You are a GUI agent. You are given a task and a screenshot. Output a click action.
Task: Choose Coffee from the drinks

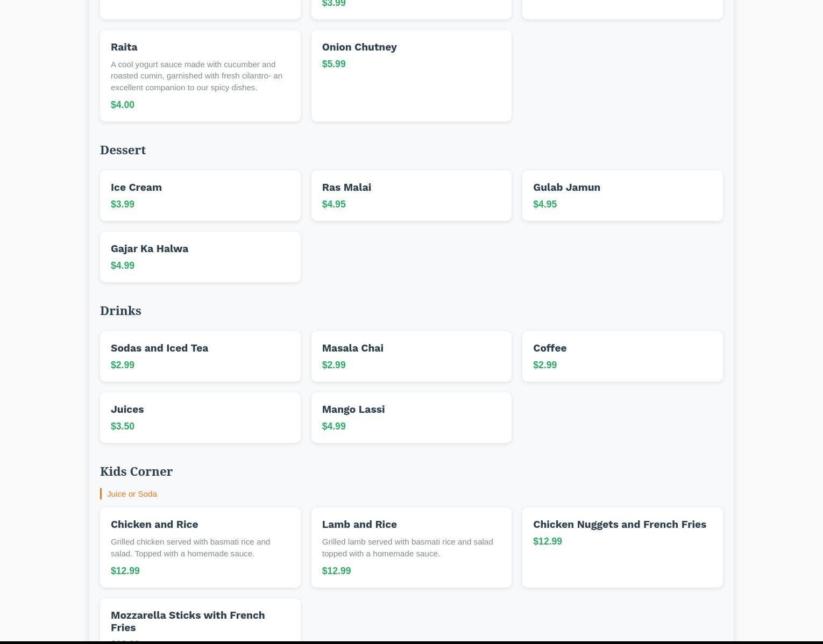(x=622, y=356)
